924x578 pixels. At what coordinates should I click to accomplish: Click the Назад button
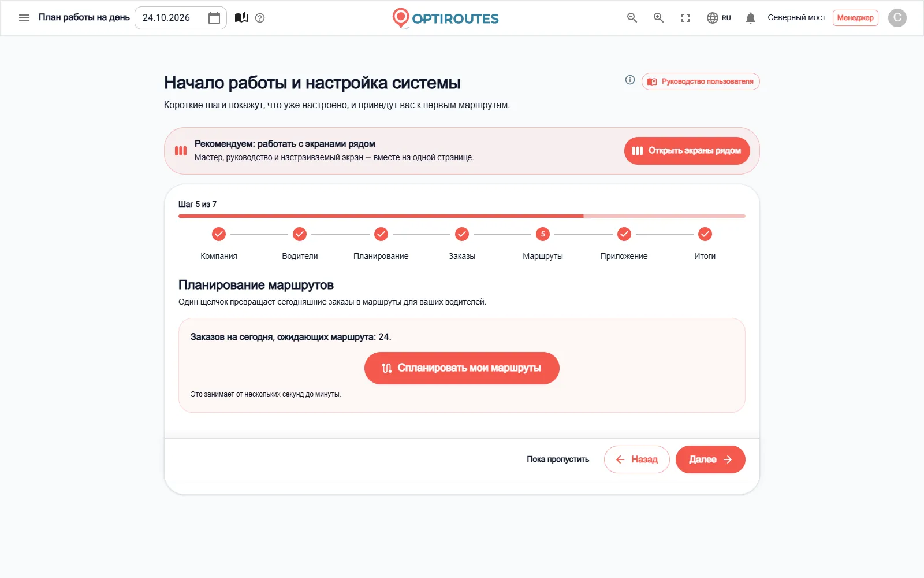pos(637,460)
